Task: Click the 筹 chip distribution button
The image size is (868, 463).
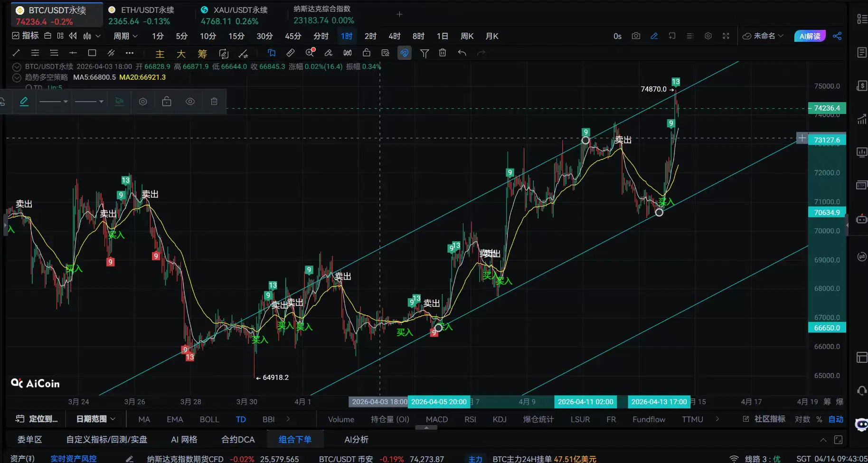Action: (x=202, y=54)
